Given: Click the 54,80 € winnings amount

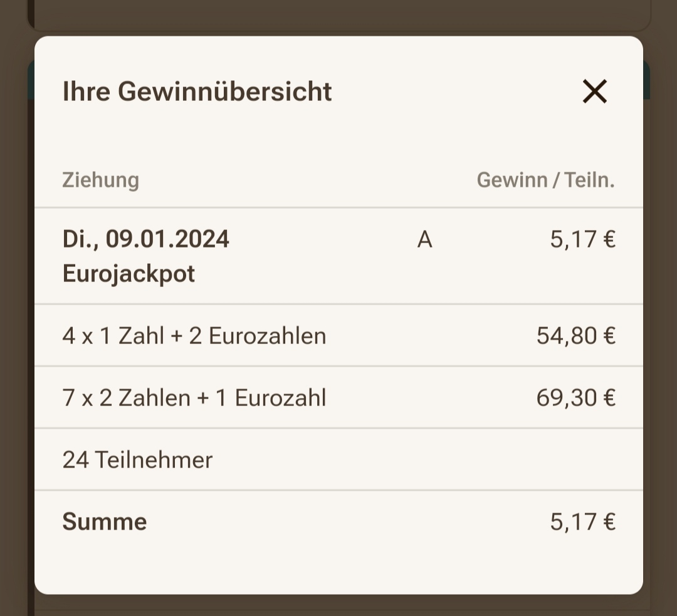Looking at the screenshot, I should click(575, 336).
